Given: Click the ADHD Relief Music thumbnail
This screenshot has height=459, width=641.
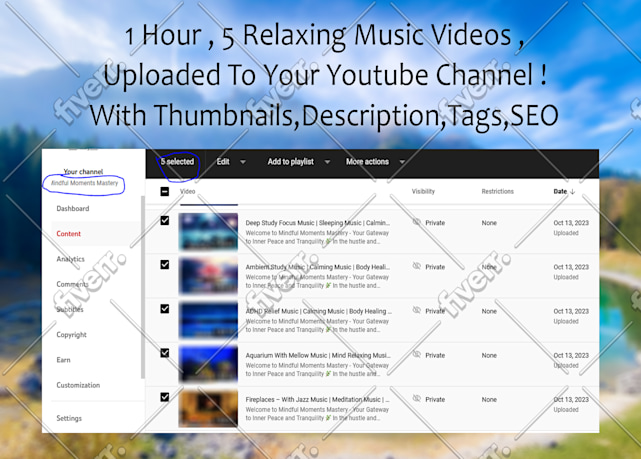Looking at the screenshot, I should coord(208,320).
